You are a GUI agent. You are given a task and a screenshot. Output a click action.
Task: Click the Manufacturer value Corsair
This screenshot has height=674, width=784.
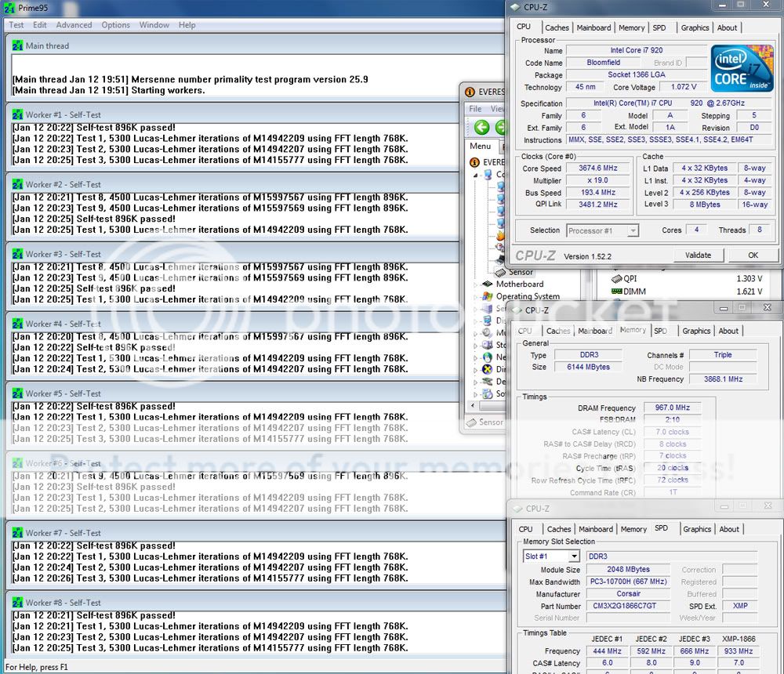pos(628,594)
